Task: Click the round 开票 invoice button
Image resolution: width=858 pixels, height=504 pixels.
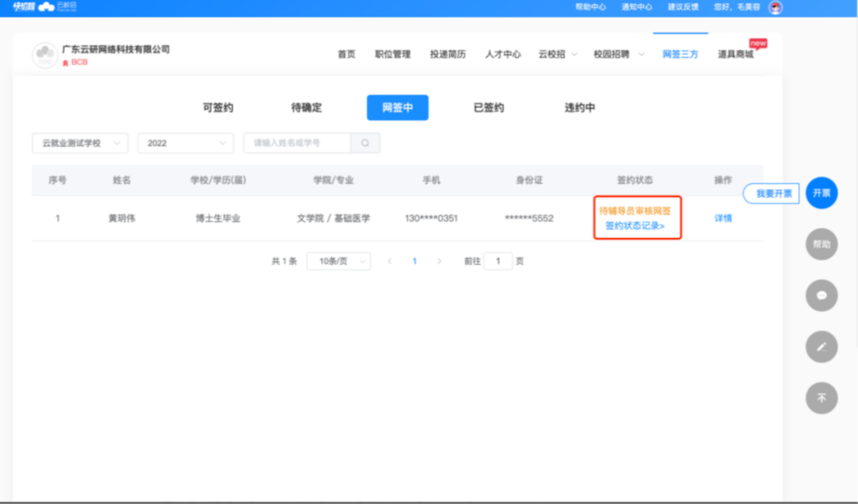Action: (821, 193)
